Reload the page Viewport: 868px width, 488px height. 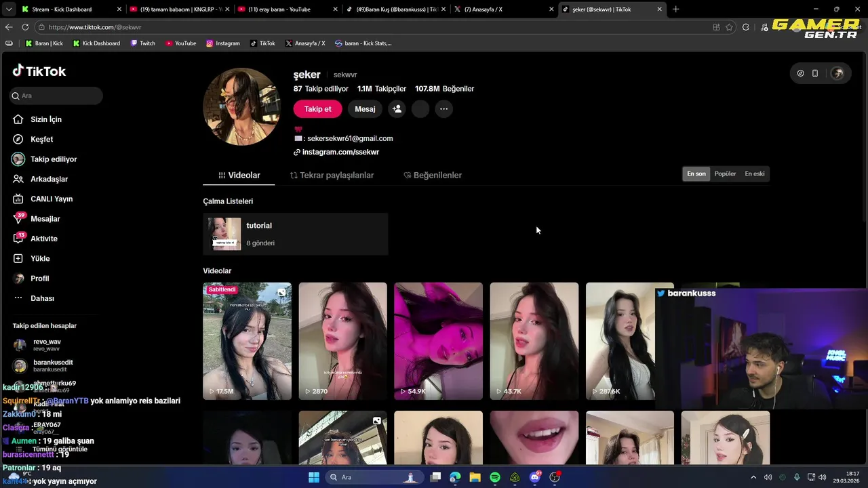click(x=25, y=27)
